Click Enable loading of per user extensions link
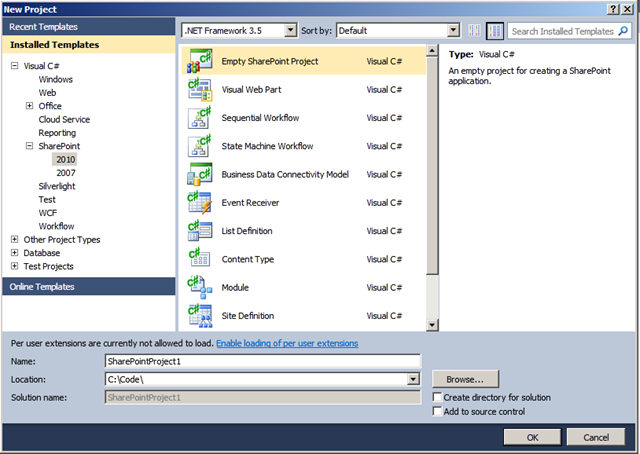 (x=287, y=343)
